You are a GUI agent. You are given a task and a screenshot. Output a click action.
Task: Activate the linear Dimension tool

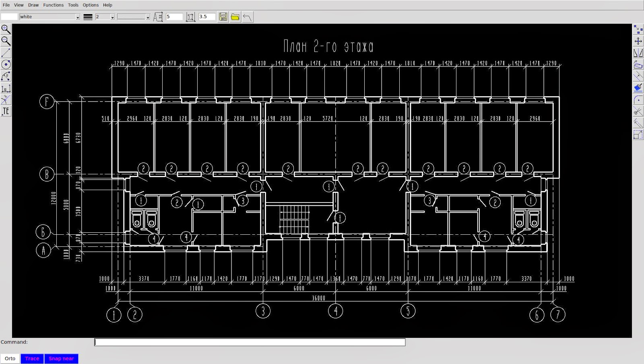(6, 88)
